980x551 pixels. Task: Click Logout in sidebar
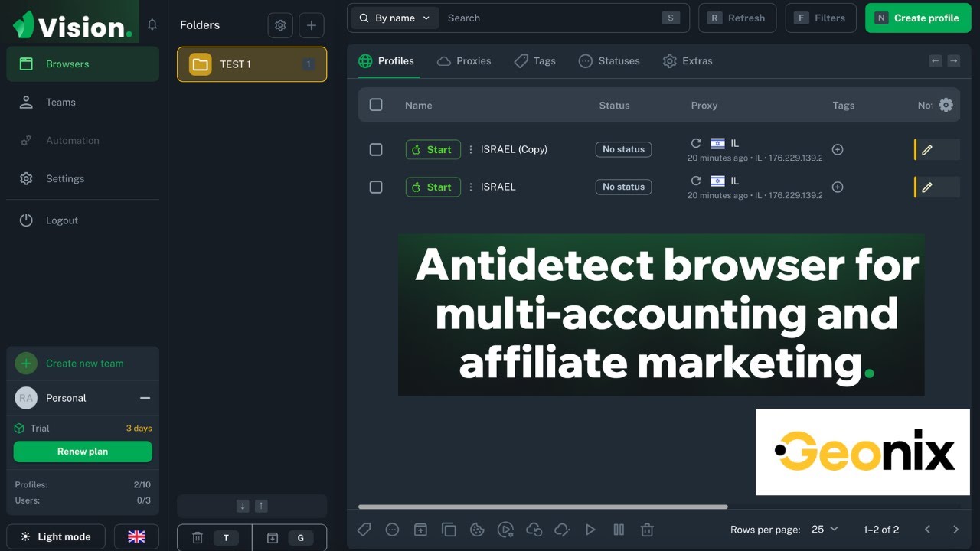pyautogui.click(x=83, y=220)
